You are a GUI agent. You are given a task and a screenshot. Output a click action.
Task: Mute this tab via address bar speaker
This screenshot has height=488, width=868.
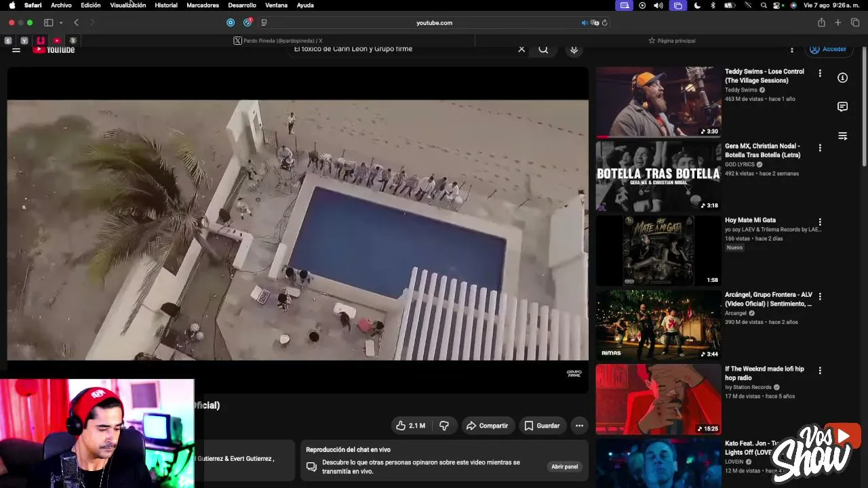[x=585, y=22]
